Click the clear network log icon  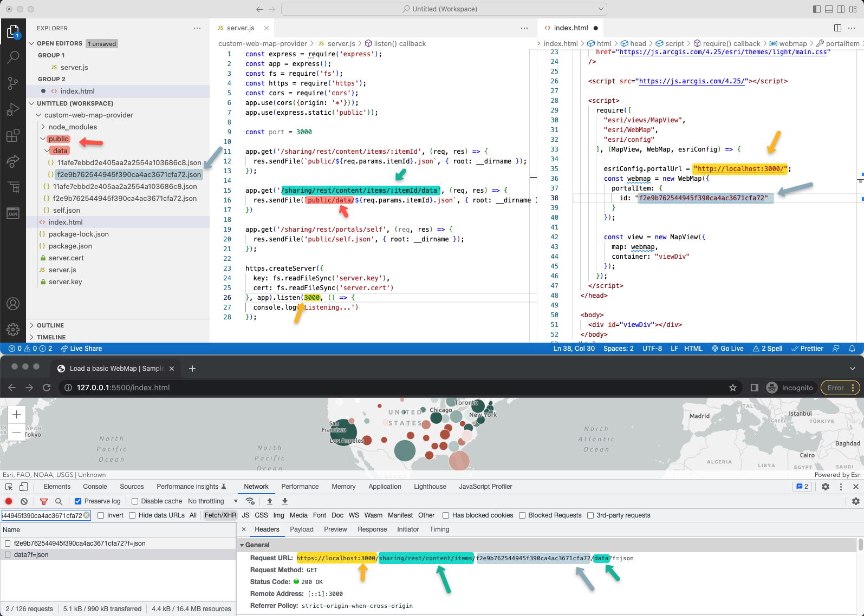coord(24,501)
